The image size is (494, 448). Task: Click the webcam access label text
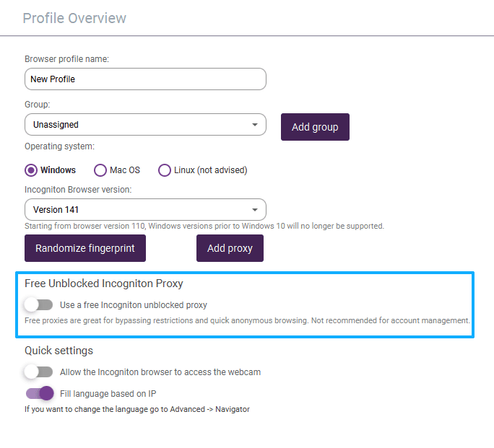tap(160, 372)
